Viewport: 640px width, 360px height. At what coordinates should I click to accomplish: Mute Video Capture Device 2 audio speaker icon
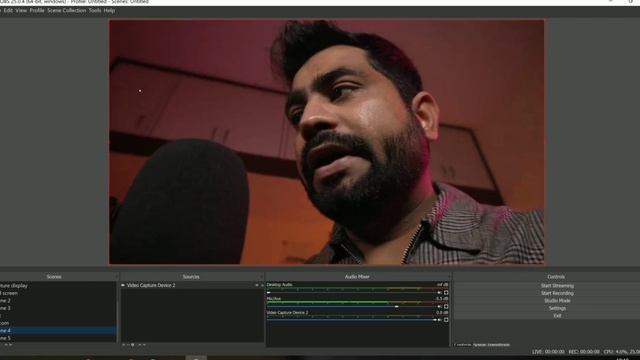tap(440, 320)
